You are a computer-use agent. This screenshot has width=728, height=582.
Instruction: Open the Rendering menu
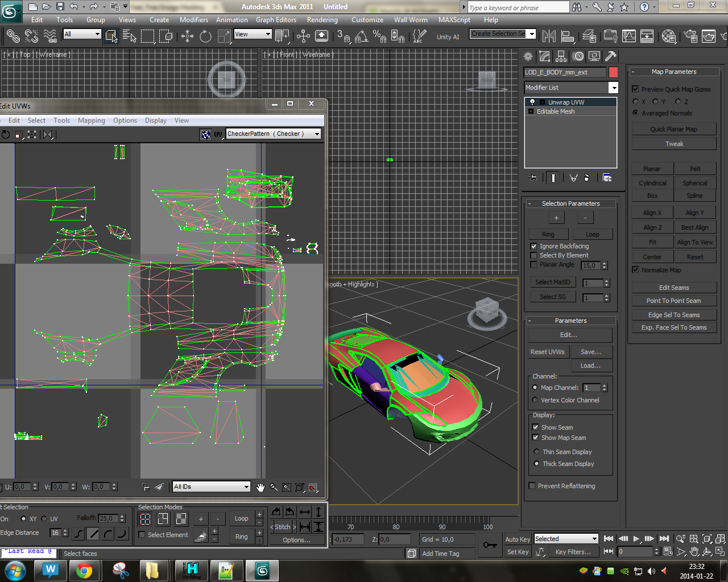(322, 20)
